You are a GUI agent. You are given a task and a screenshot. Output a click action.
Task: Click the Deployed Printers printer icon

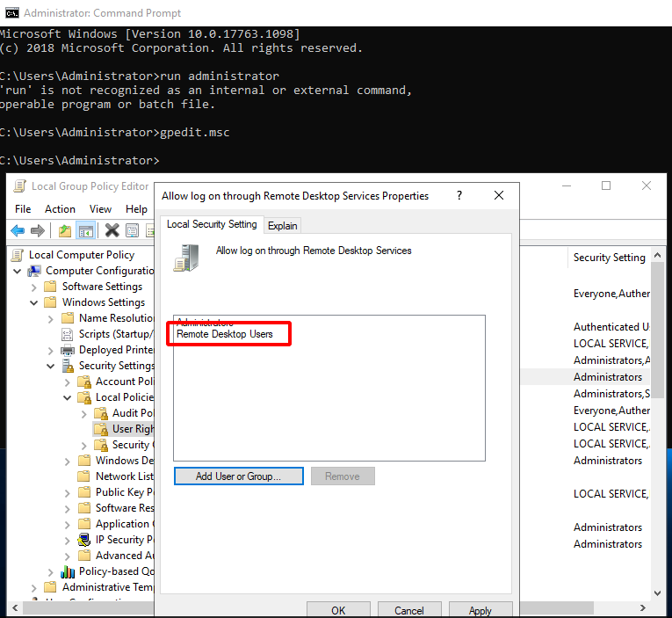[x=68, y=350]
